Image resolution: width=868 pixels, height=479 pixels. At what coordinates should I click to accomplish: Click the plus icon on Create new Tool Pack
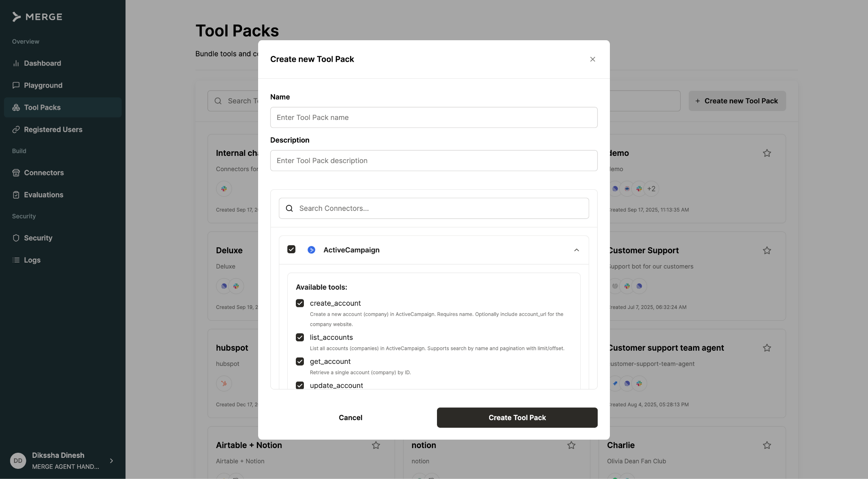[x=698, y=101]
